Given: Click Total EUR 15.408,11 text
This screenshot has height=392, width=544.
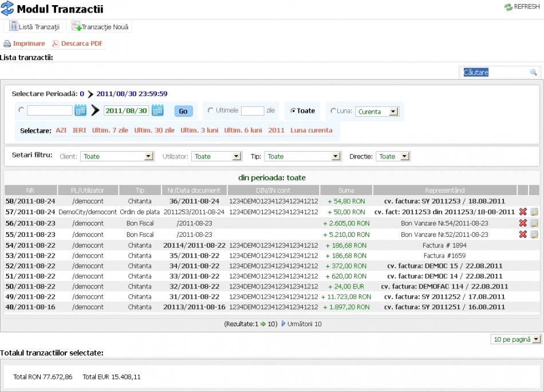Looking at the screenshot, I should [x=111, y=377].
